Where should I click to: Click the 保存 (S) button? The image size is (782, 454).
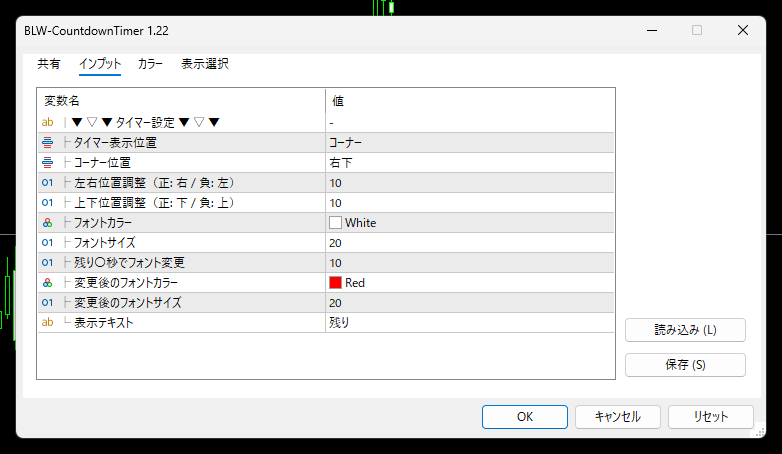pyautogui.click(x=685, y=365)
